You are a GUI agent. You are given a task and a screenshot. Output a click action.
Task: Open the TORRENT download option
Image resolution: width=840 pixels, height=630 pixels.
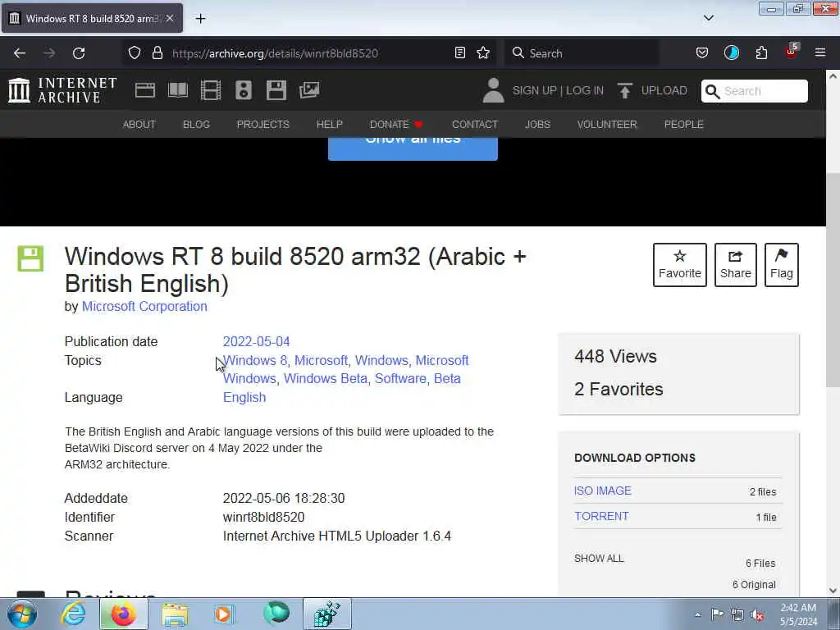click(601, 516)
